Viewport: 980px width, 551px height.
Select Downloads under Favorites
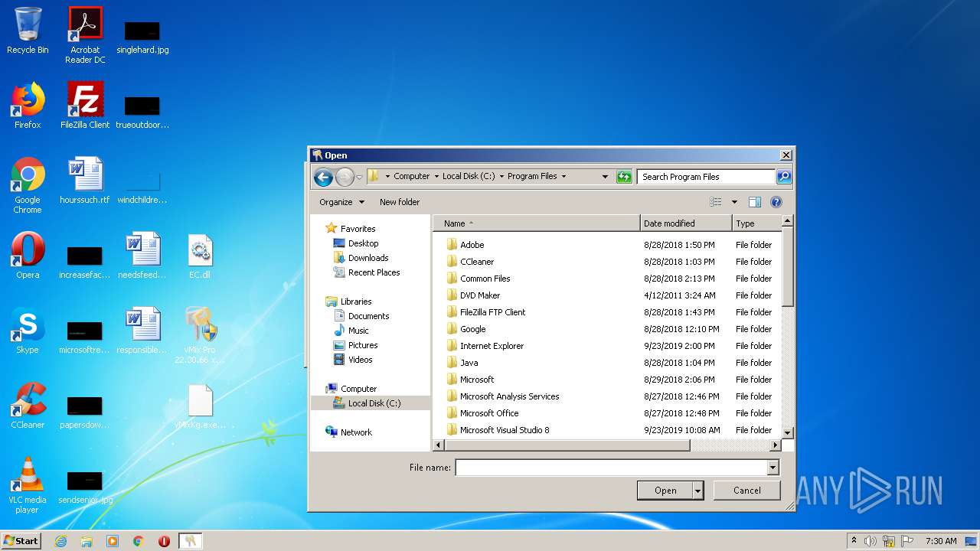pos(368,258)
